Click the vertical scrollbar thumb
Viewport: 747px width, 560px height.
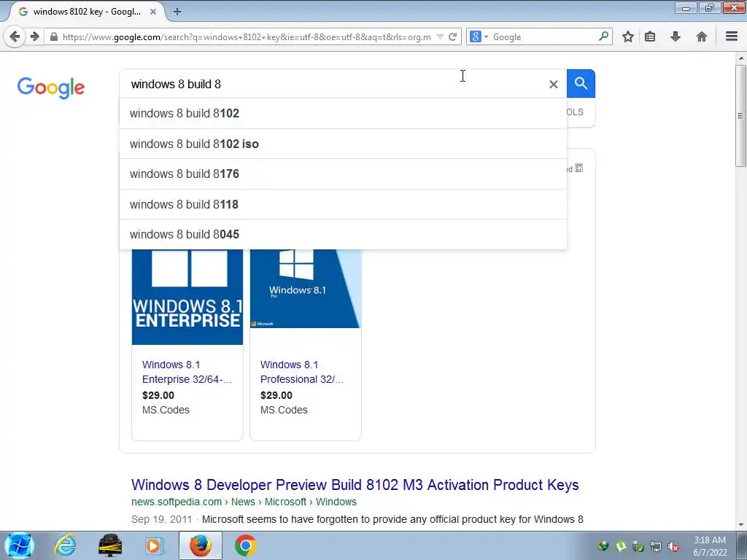pyautogui.click(x=740, y=116)
